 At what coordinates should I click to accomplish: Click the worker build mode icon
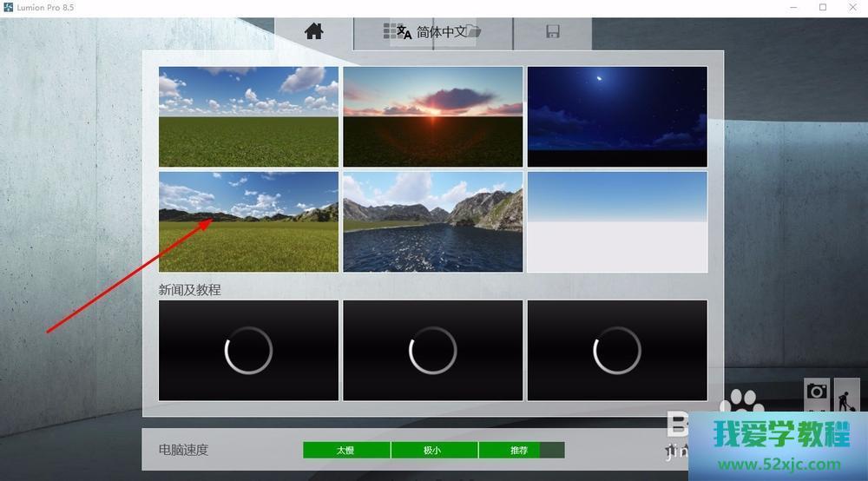point(846,396)
